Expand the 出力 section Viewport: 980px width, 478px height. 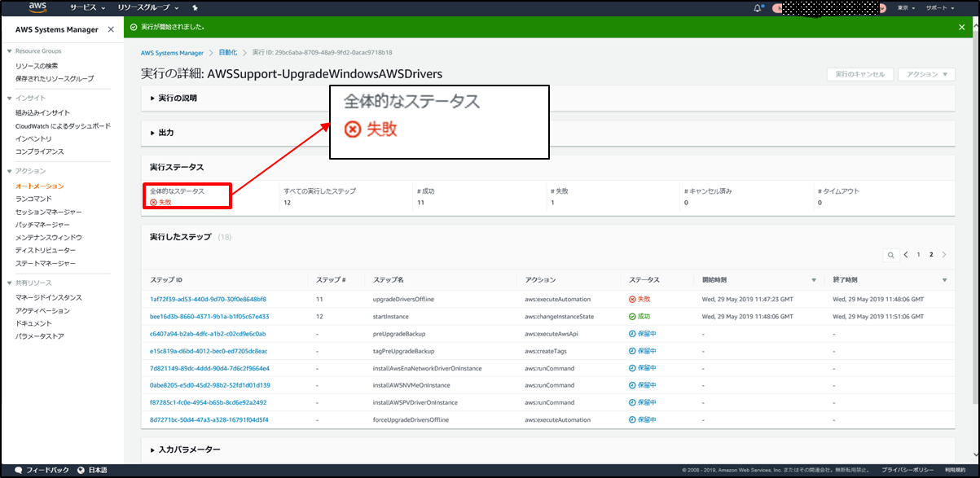(152, 132)
